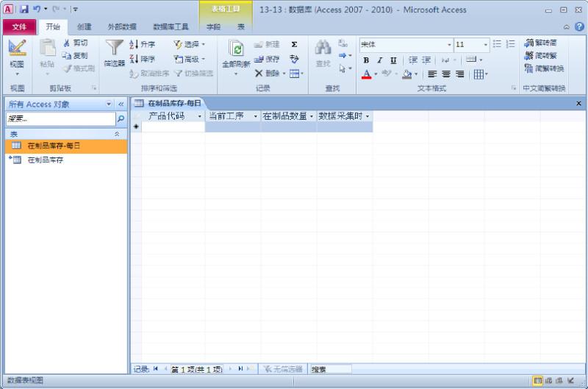The image size is (588, 389).
Task: Open the Filter (筛选器) funnel icon
Action: (114, 48)
